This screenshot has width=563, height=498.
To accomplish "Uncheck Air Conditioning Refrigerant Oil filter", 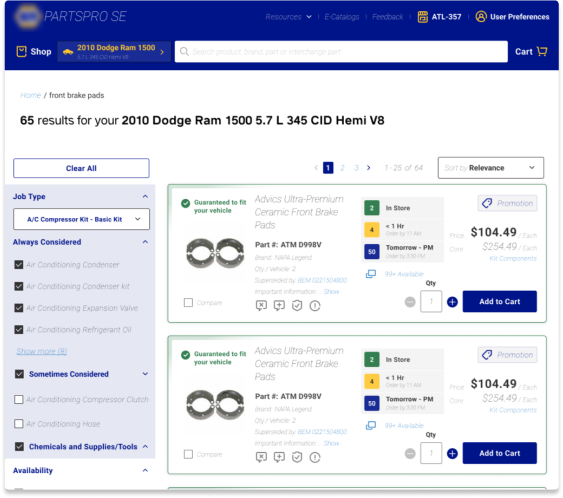I will point(19,329).
